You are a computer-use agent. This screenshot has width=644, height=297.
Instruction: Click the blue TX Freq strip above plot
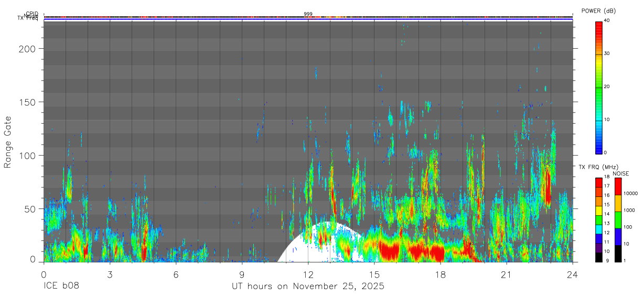tap(308, 20)
